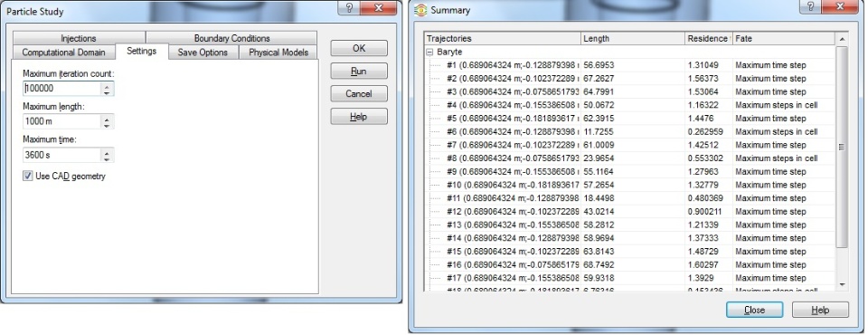Click length value 67.2627
The image size is (868, 335).
coord(599,78)
